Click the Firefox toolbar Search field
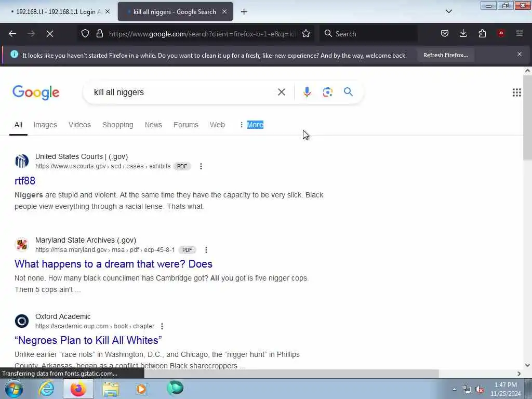Image resolution: width=532 pixels, height=399 pixels. tap(368, 34)
